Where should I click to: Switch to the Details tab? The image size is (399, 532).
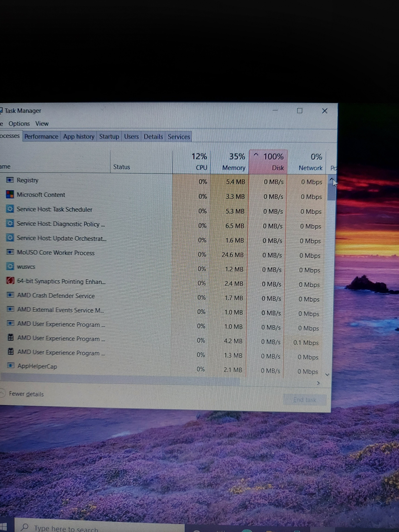pyautogui.click(x=153, y=137)
